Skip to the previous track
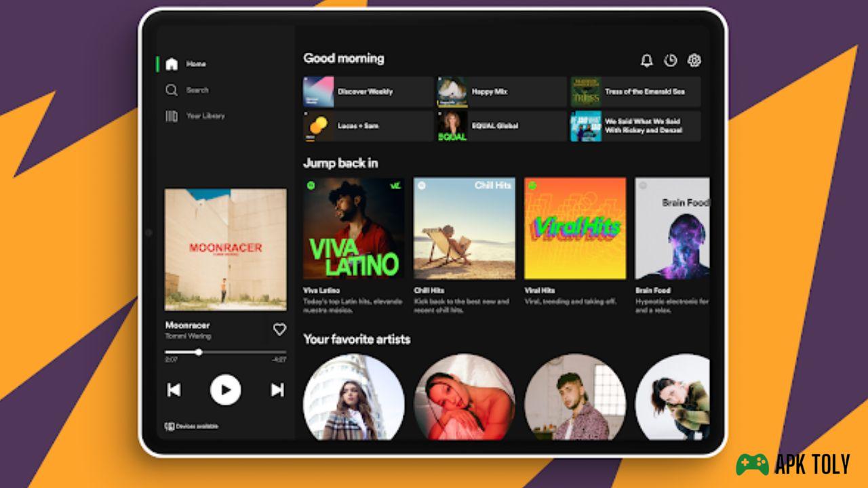Viewport: 868px width, 488px height. point(174,390)
